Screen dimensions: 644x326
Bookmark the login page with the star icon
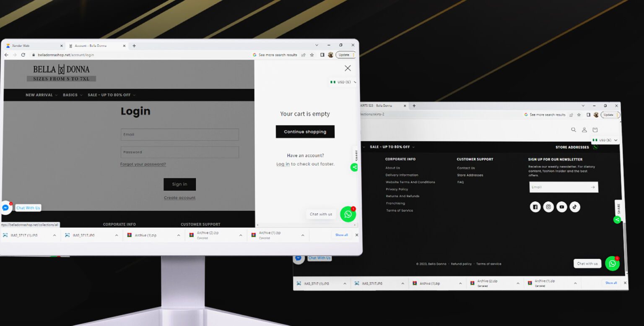click(x=312, y=55)
